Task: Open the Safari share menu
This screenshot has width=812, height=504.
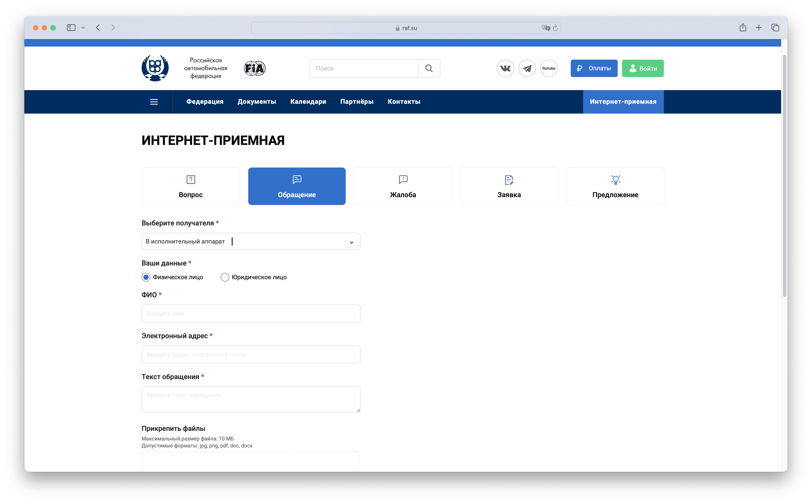Action: coord(743,27)
